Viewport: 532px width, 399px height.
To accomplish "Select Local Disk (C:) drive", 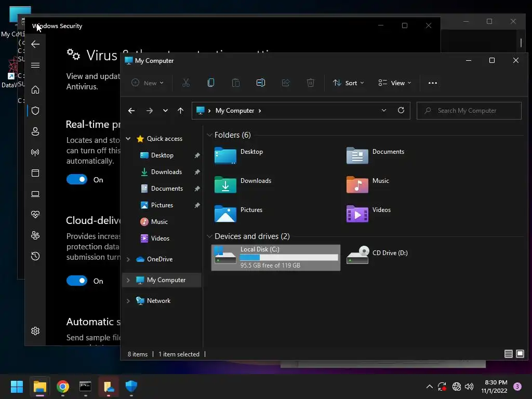I will pos(276,258).
